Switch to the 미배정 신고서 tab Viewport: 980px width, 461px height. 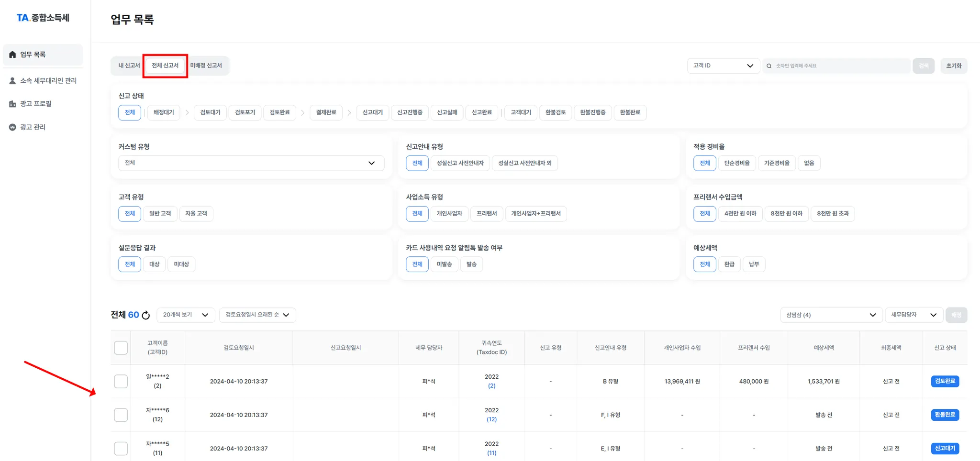click(206, 66)
